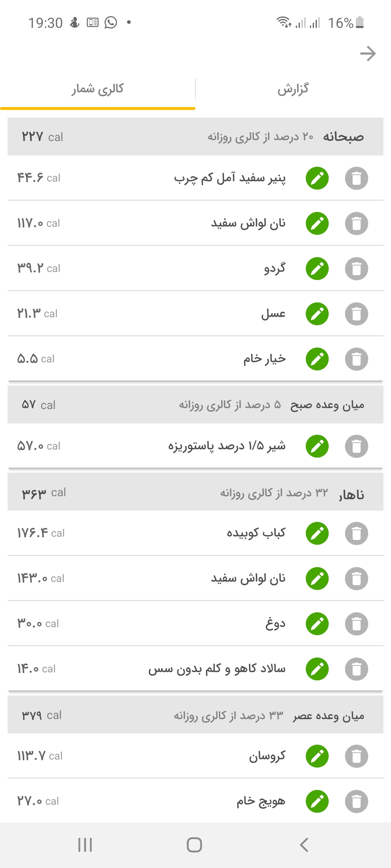Screen dimensions: 391x868
Task: Open the lunch نان لواش سفید ۱۴۳ cal item
Action: click(x=248, y=578)
